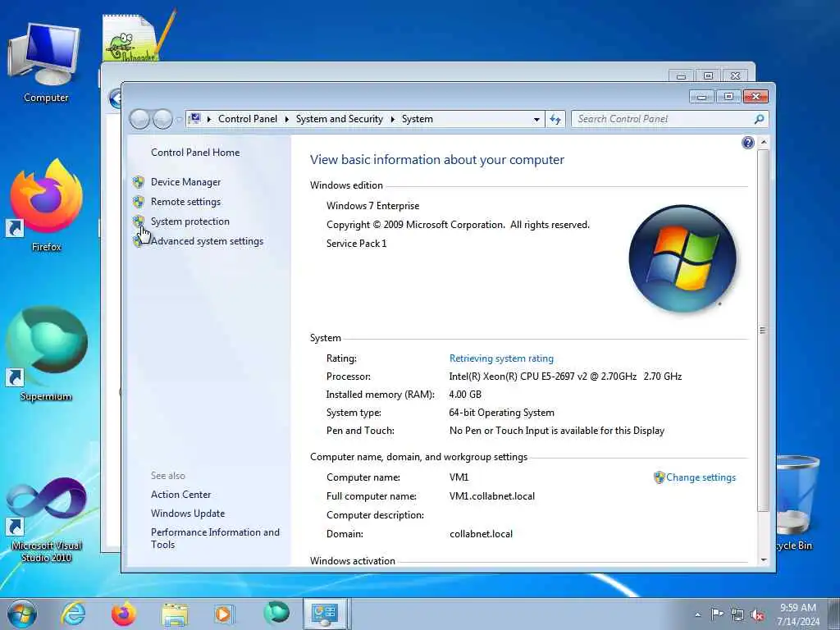This screenshot has width=840, height=630.
Task: Click the shield icon beside Change settings
Action: (x=659, y=477)
